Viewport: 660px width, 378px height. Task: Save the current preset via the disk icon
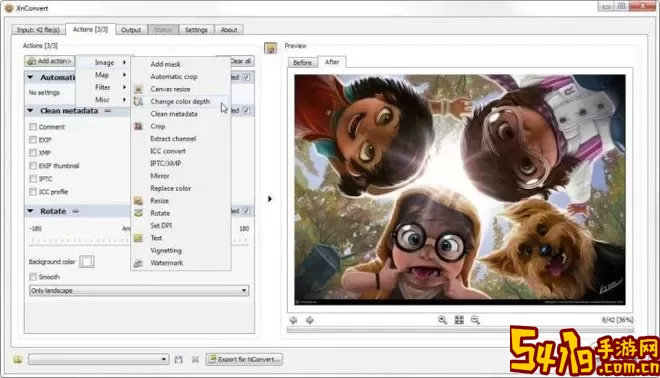pos(179,359)
